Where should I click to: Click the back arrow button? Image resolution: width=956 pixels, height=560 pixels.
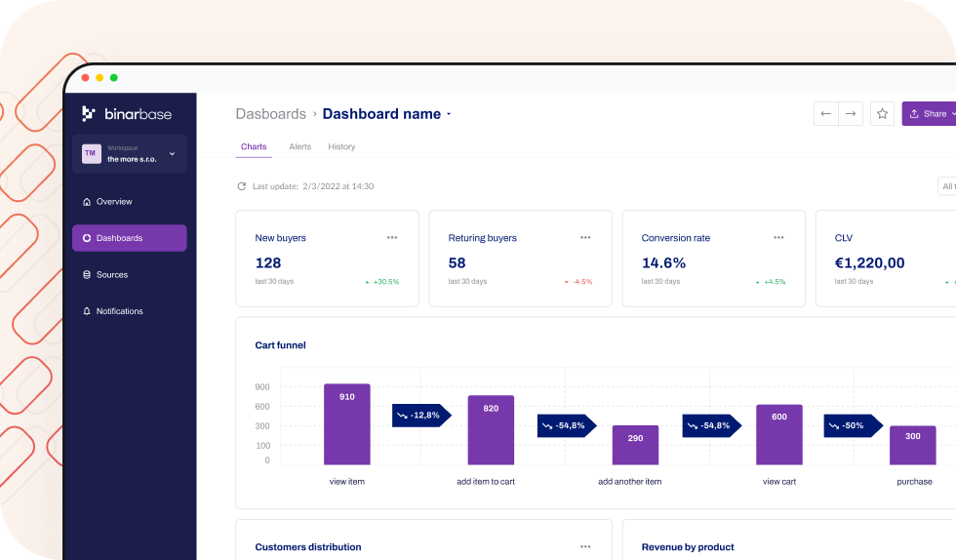(826, 113)
